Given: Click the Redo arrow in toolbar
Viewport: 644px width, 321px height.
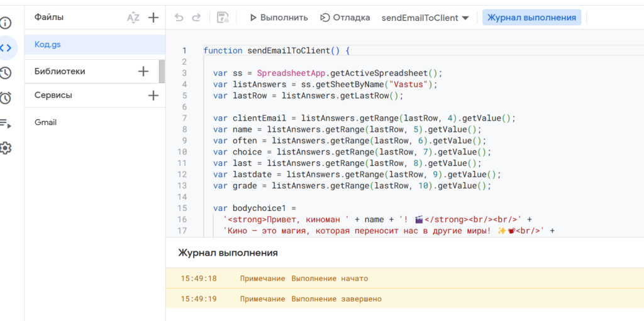Looking at the screenshot, I should [x=197, y=18].
